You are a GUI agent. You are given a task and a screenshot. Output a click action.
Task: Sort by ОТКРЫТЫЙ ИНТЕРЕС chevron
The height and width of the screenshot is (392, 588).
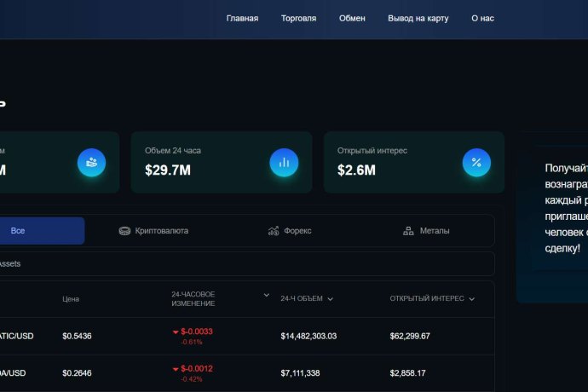point(472,299)
